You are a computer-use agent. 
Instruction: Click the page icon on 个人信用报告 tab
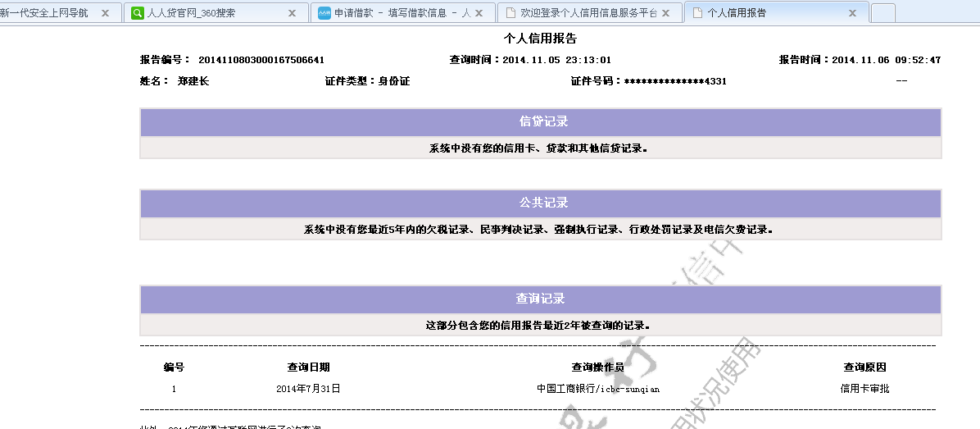(697, 13)
